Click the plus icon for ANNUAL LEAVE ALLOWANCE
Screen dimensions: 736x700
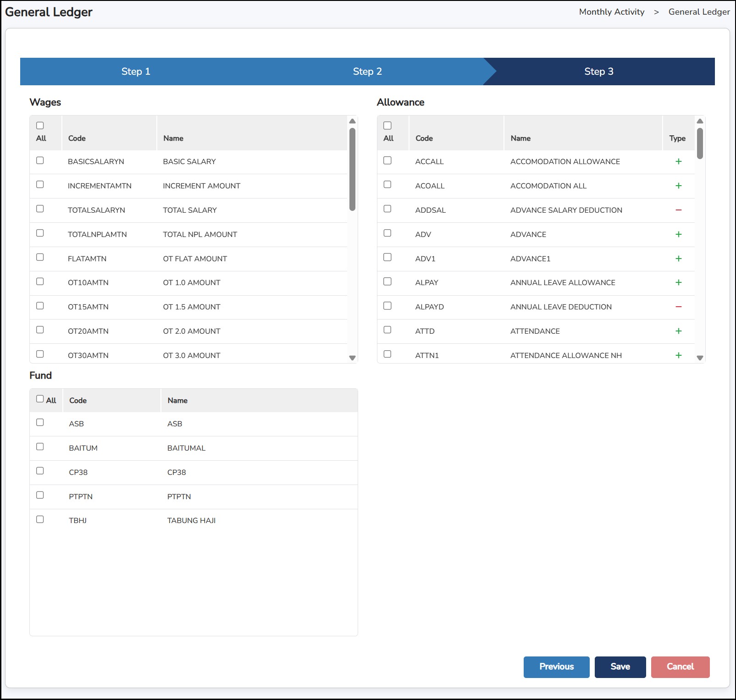(x=678, y=282)
